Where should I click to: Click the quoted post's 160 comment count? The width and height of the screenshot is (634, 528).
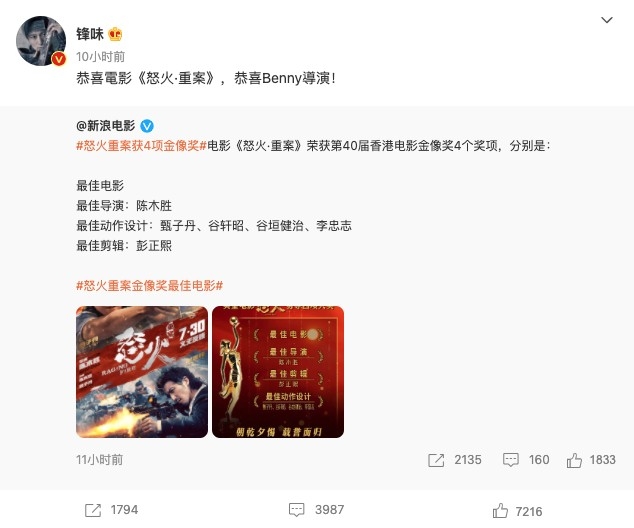tap(539, 460)
